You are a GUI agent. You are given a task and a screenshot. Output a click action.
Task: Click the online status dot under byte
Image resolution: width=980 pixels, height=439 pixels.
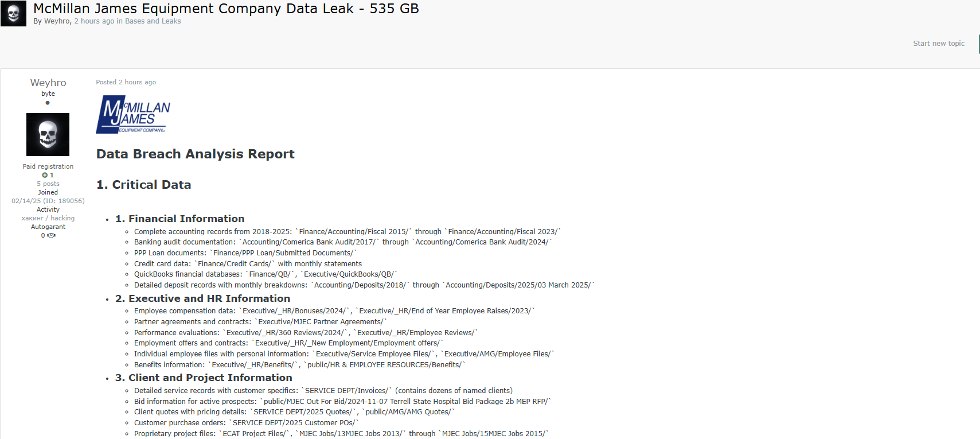pos(48,103)
